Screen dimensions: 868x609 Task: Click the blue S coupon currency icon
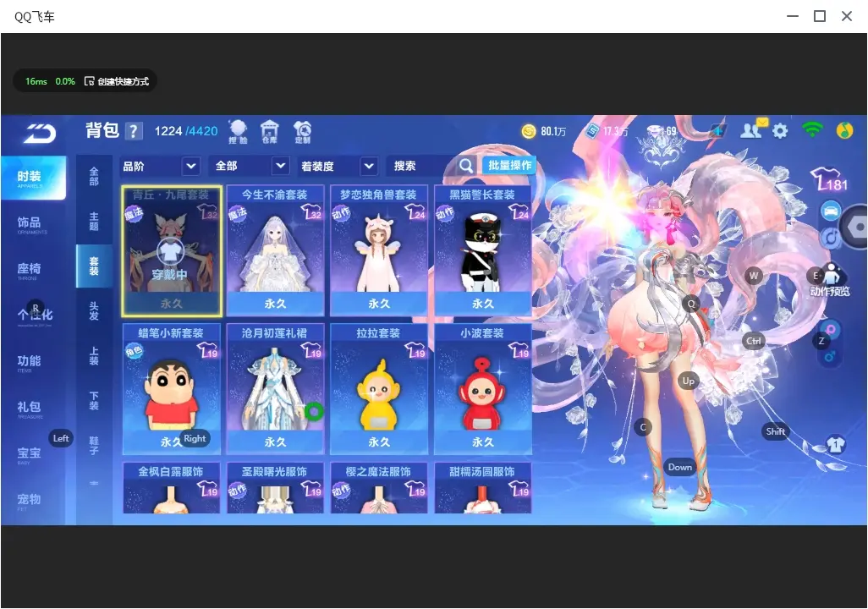tap(593, 131)
